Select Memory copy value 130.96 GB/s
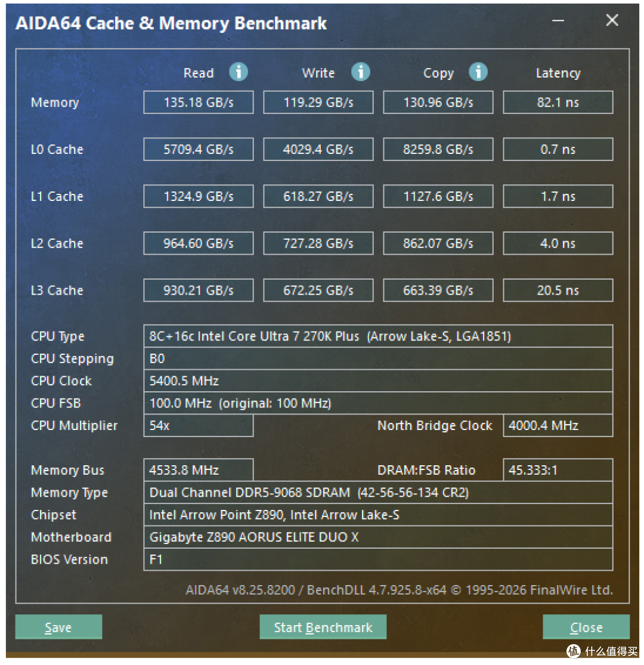This screenshot has height=665, width=644. coord(438,102)
